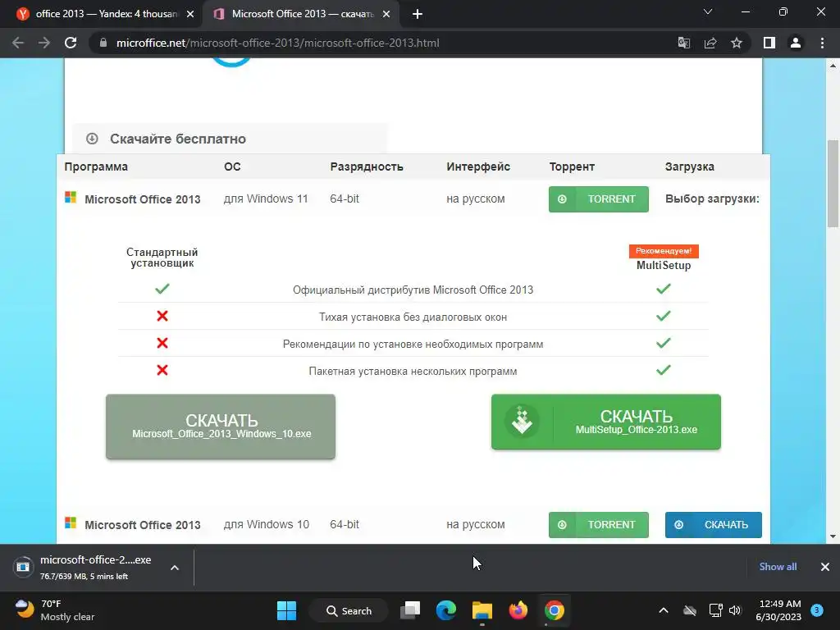Screen dimensions: 840x630
Task: Open notification center badge
Action: [x=817, y=610]
